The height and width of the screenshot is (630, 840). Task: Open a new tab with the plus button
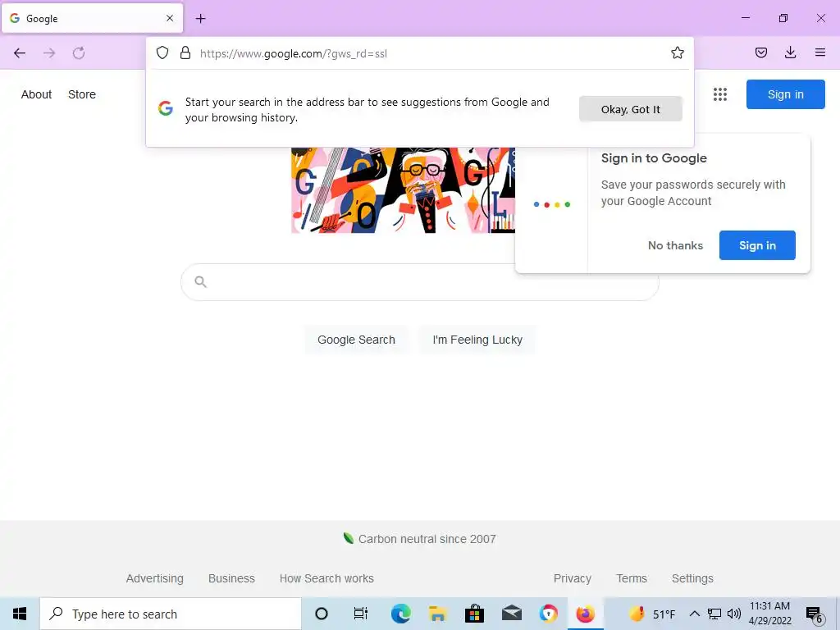[x=200, y=18]
